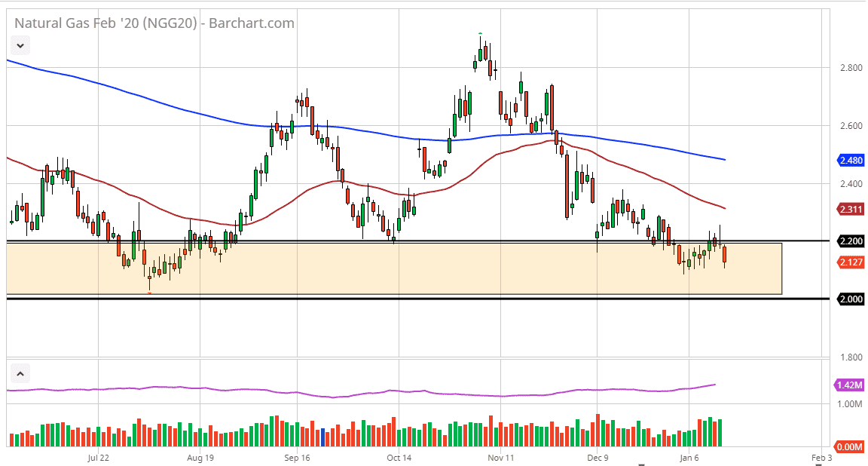Select the 1.800 price axis label

pos(850,357)
